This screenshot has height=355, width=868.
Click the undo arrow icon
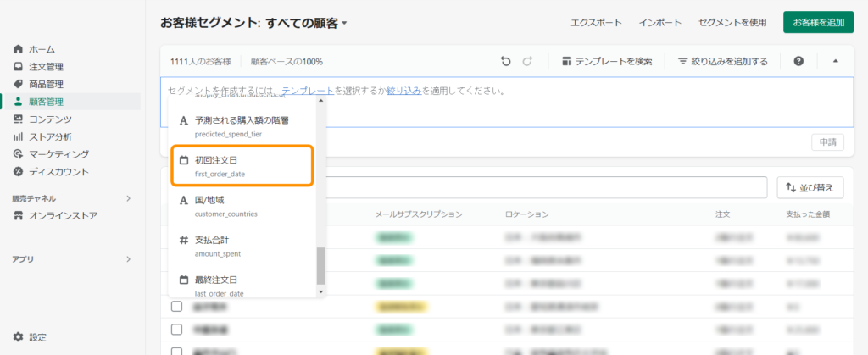pos(506,61)
